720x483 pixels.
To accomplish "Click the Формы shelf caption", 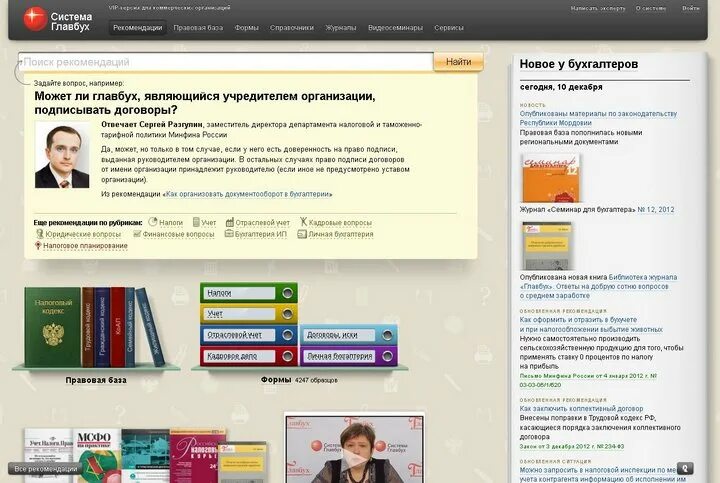I will [x=276, y=380].
